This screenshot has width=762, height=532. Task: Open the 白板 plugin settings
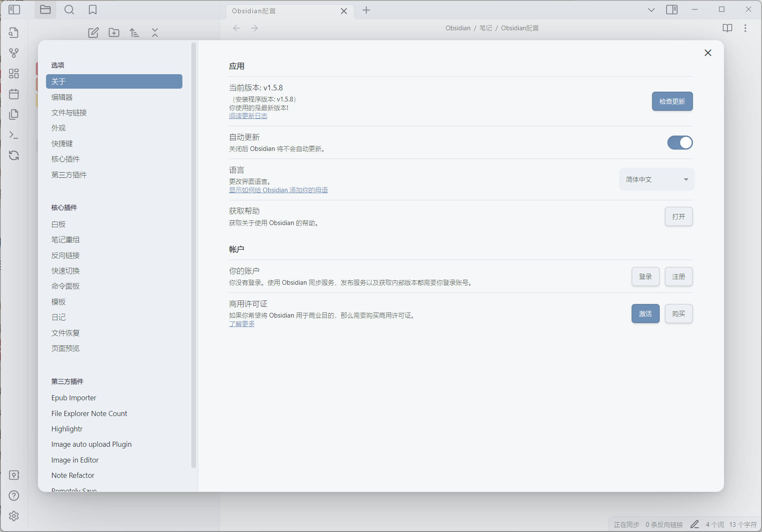(x=114, y=224)
